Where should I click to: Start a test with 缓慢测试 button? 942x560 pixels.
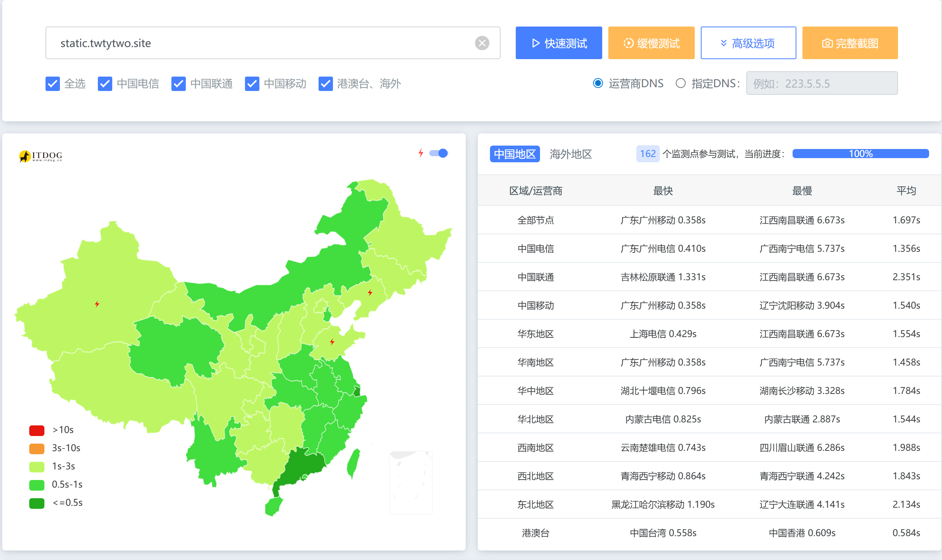pyautogui.click(x=651, y=43)
